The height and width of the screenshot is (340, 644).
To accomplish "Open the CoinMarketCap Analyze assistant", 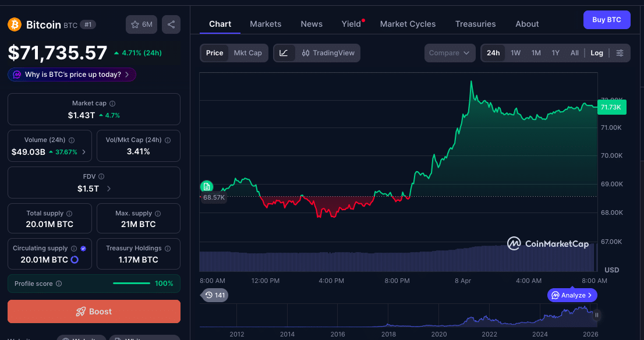I will tap(572, 295).
